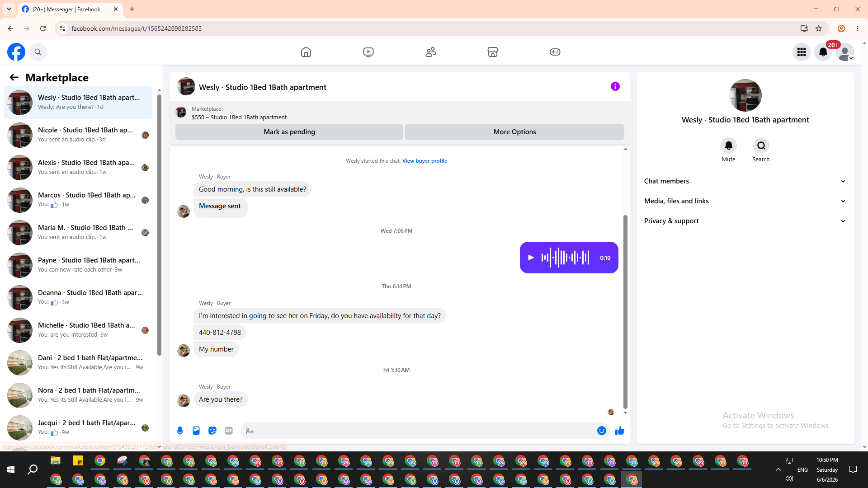Open the Jacqui 2 bed flat conversation

78,428
